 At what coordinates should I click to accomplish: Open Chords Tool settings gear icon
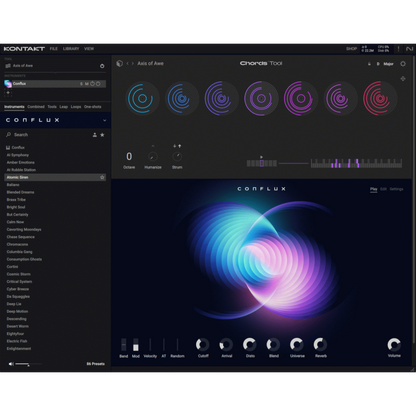(403, 64)
